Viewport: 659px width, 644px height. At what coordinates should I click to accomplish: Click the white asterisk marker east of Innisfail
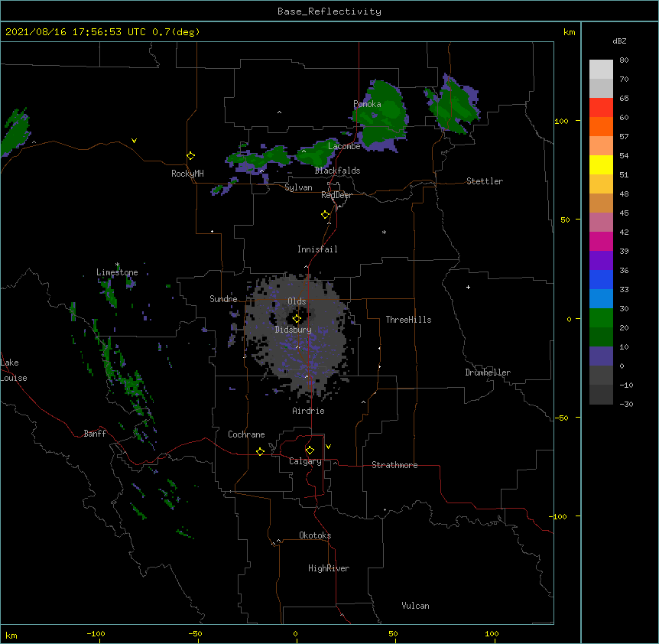[384, 232]
